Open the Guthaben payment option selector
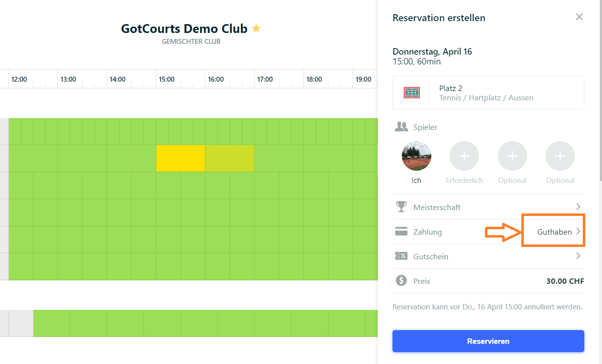The image size is (602, 364). click(x=559, y=232)
